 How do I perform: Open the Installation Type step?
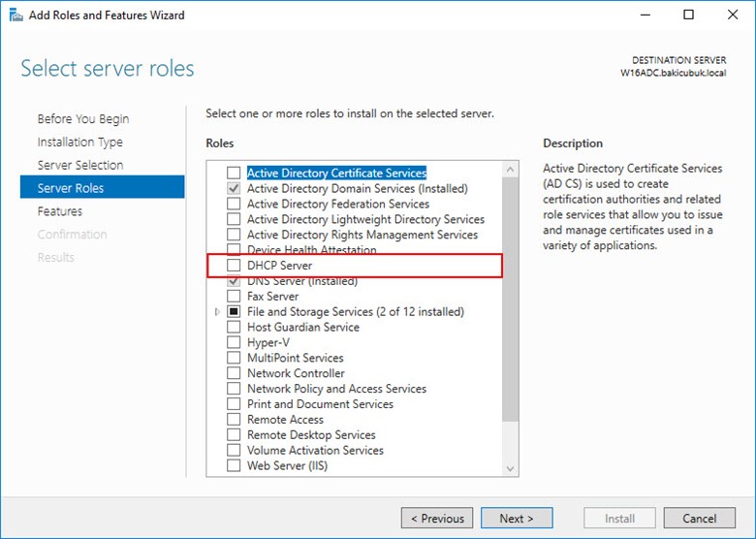click(80, 143)
